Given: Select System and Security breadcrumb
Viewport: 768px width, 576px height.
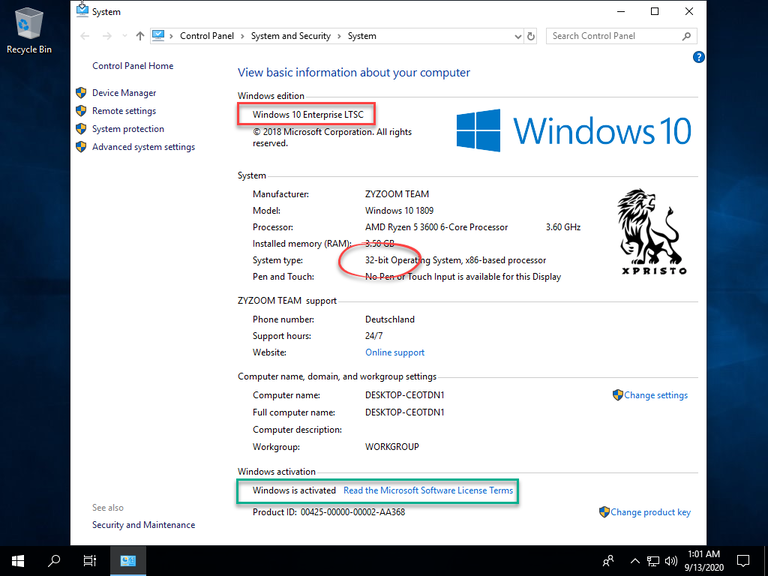Looking at the screenshot, I should [290, 36].
